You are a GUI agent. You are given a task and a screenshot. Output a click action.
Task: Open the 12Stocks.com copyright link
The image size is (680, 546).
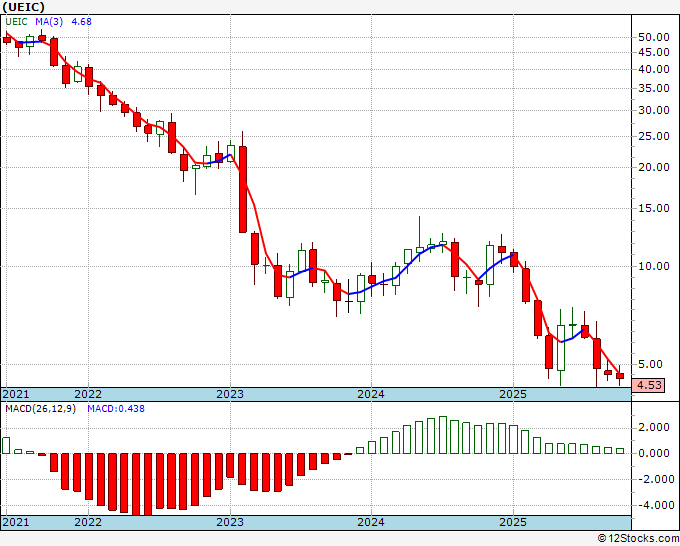click(638, 539)
